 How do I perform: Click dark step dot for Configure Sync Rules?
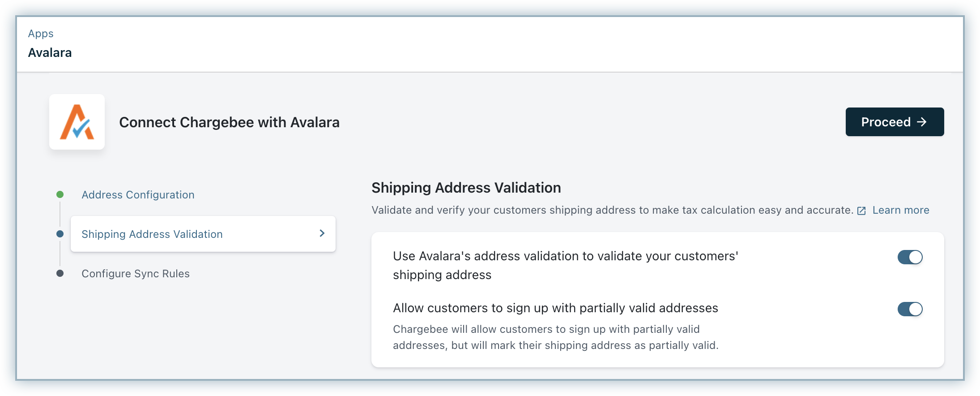[x=60, y=273]
